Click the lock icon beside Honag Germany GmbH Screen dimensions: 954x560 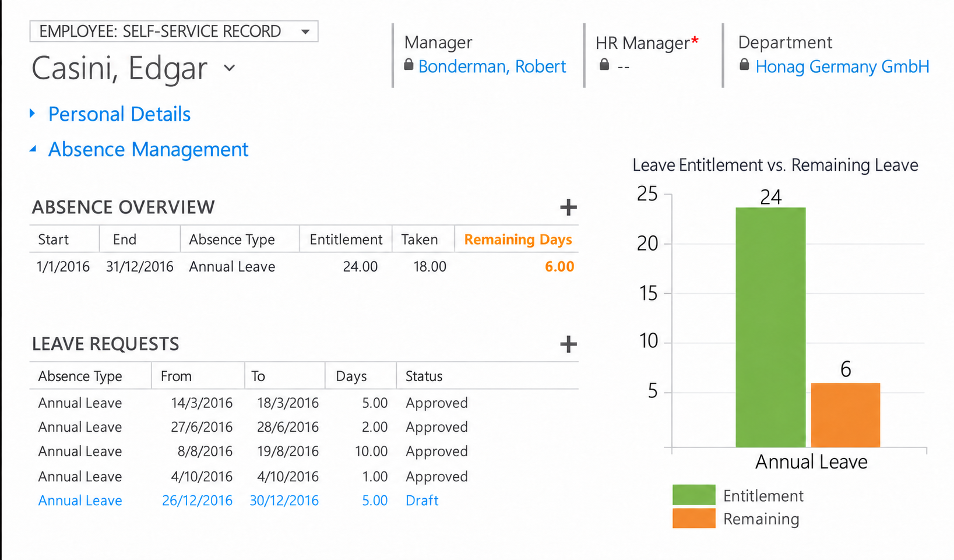[x=744, y=64]
